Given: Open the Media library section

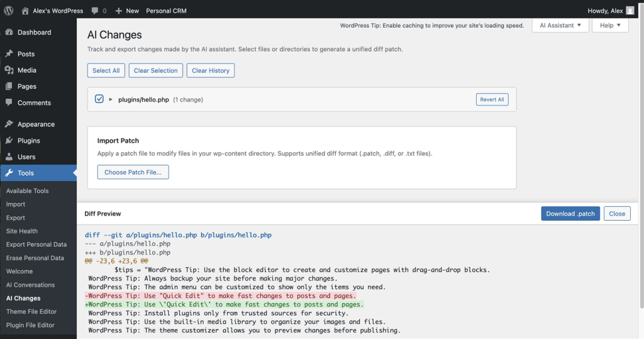Looking at the screenshot, I should click(x=26, y=70).
